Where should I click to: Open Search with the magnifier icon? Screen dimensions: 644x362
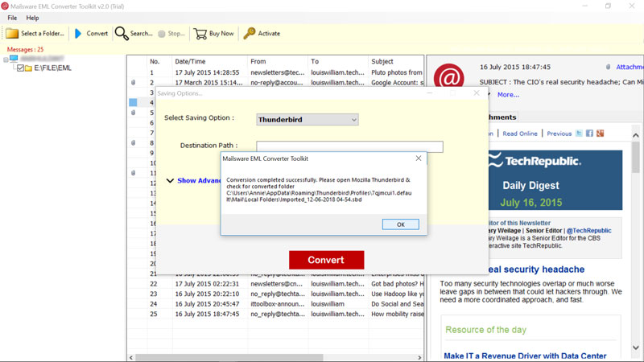[122, 33]
